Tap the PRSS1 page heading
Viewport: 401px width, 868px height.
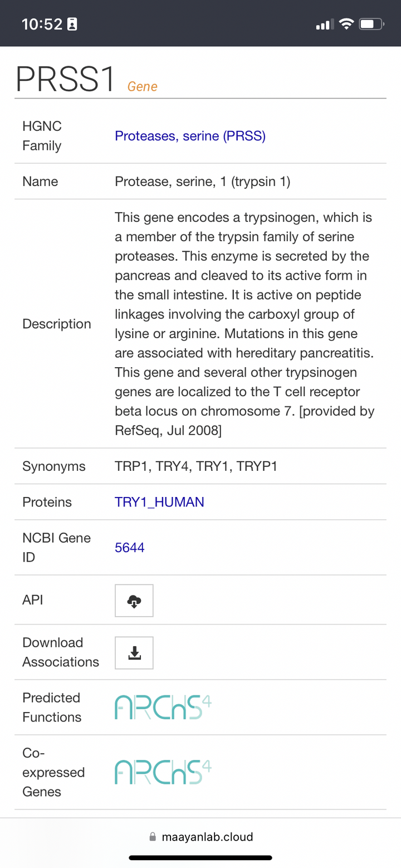coord(65,80)
